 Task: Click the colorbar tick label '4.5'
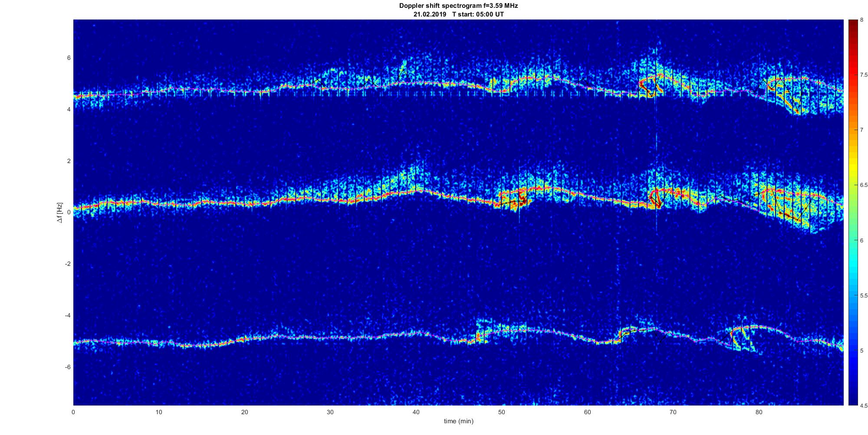pos(864,406)
